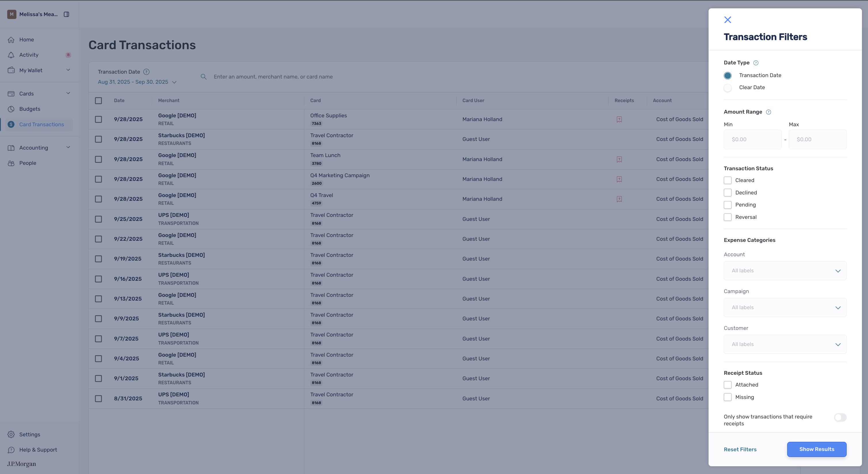Screen dimensions: 868x474
Task: Check the select-all checkbox in table header
Action: coord(98,101)
